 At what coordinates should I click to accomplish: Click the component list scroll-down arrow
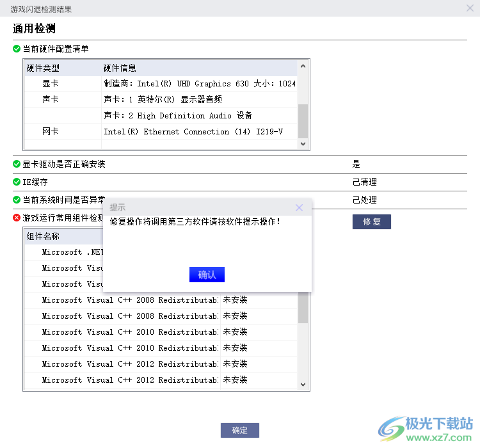tap(303, 384)
